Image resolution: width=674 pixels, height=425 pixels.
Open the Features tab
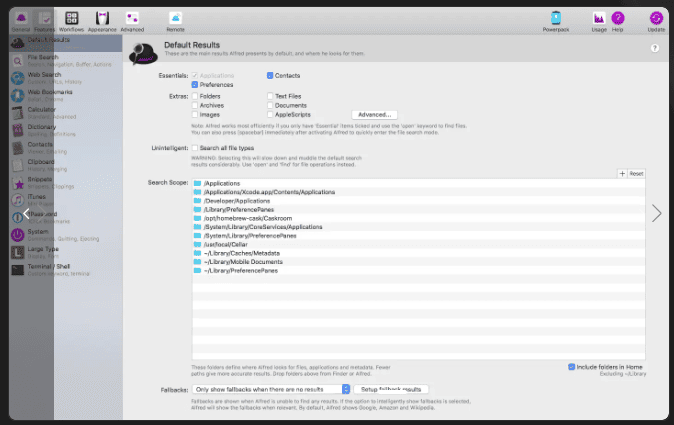click(44, 21)
